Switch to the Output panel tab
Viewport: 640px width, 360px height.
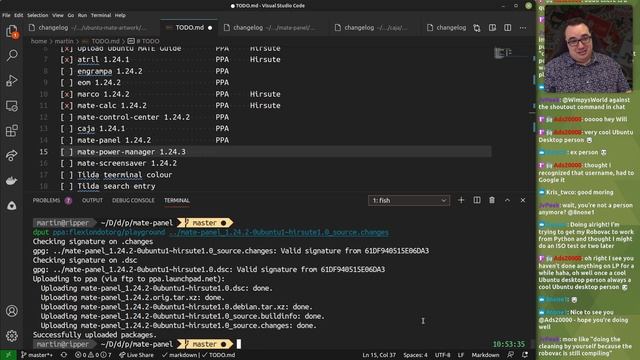(92, 200)
